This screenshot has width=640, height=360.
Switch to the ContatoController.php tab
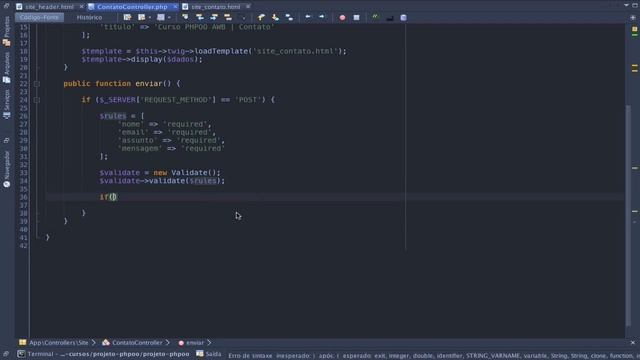[x=132, y=7]
